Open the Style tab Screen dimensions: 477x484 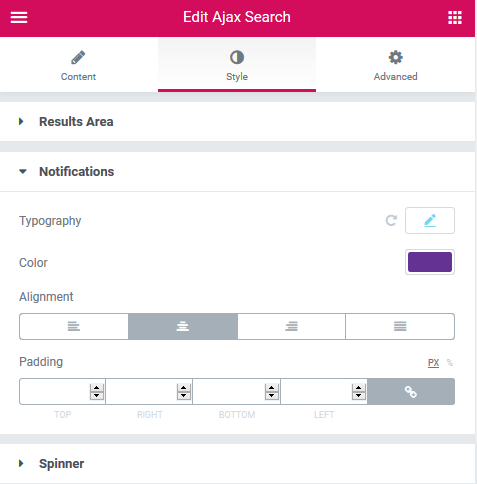(x=237, y=65)
